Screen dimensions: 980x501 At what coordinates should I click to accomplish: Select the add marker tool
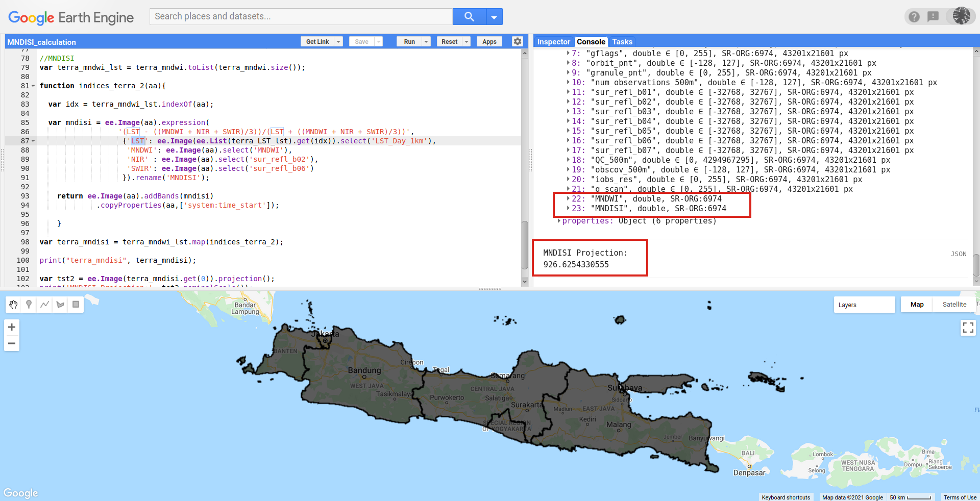(29, 305)
